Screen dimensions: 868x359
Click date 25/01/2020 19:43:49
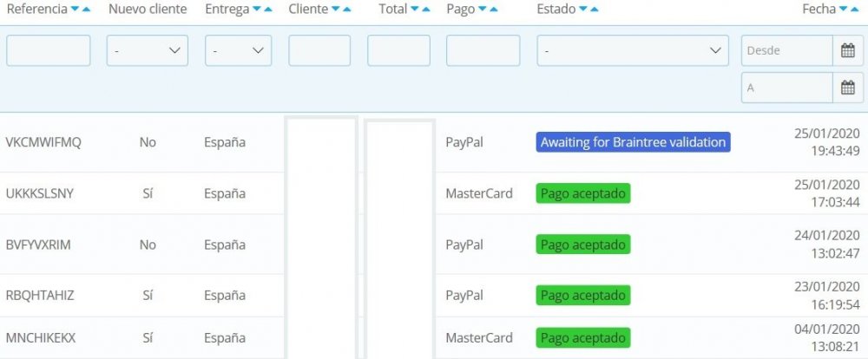pos(827,141)
